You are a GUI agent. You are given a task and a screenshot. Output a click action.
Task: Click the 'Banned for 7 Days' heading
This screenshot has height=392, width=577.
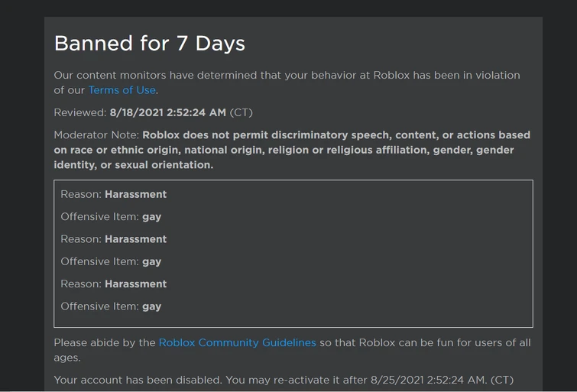(x=149, y=44)
